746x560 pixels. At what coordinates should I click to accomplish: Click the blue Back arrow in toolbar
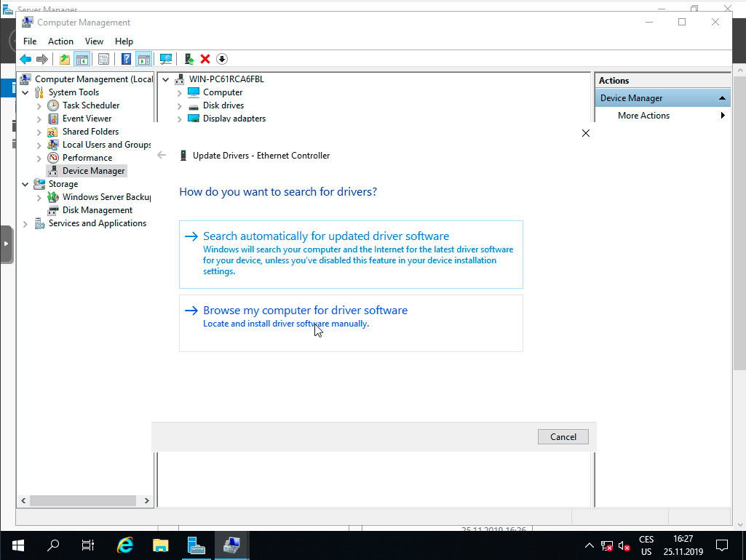25,59
